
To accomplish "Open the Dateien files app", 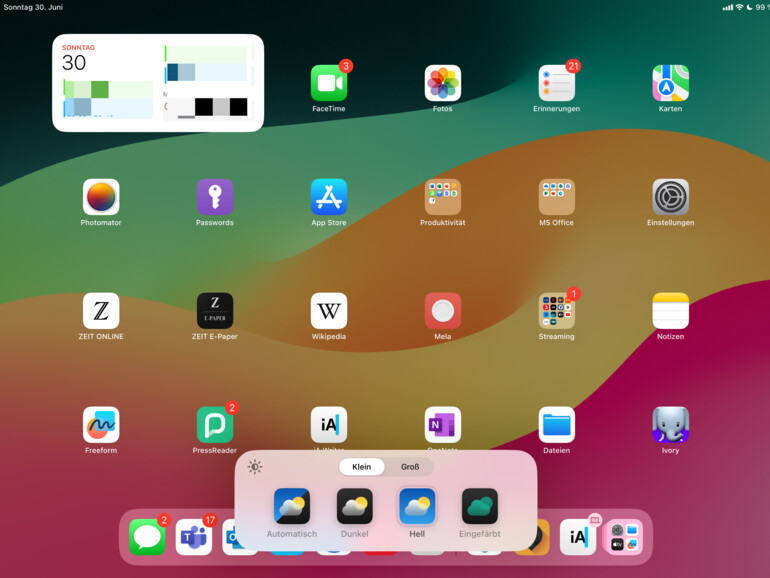I will point(556,425).
